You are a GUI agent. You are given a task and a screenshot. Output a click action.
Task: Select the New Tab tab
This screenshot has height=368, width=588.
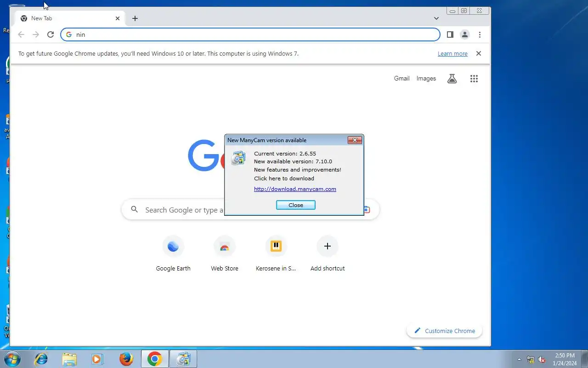point(69,18)
